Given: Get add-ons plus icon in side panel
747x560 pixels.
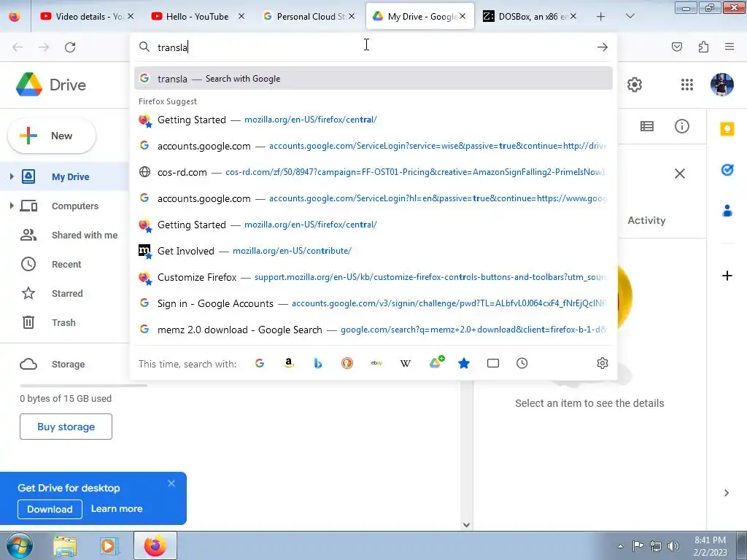Looking at the screenshot, I should coord(727,276).
